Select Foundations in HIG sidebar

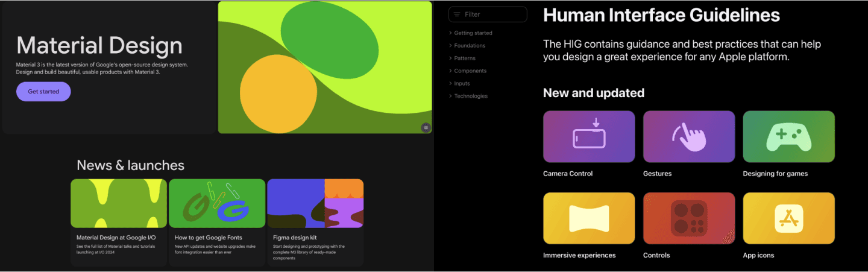(x=470, y=46)
